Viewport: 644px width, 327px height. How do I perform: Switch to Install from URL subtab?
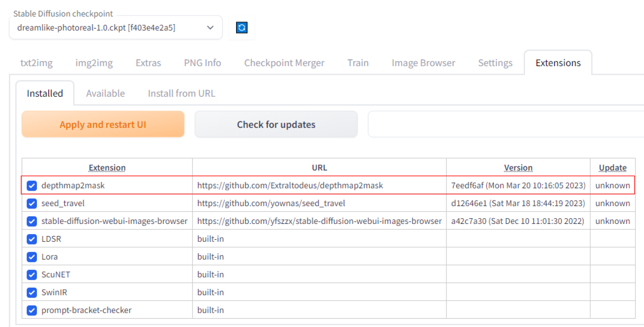pos(181,93)
